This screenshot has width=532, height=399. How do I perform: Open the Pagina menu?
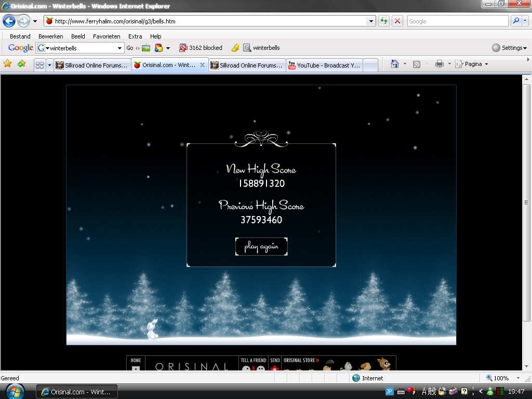point(472,64)
